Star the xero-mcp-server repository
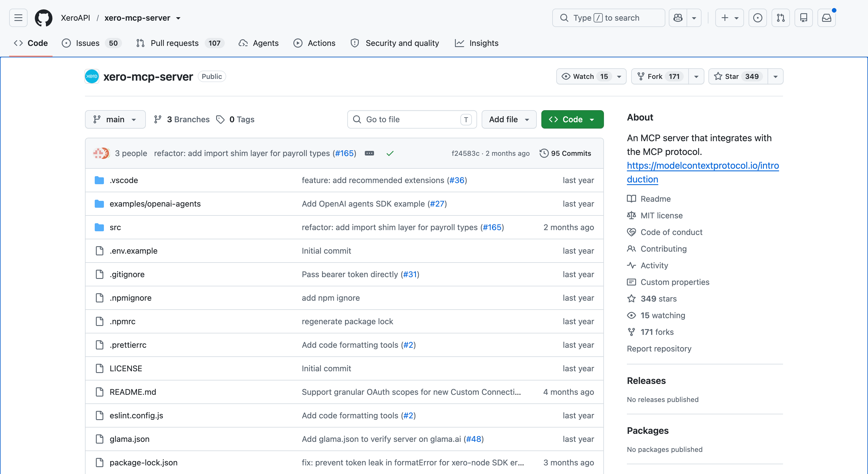 click(x=738, y=77)
